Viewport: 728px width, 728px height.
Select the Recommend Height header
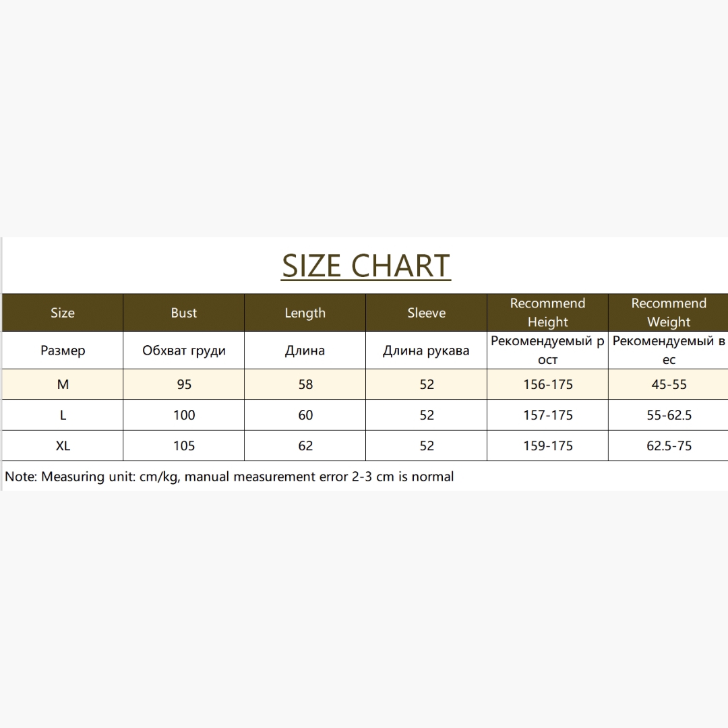tap(547, 313)
